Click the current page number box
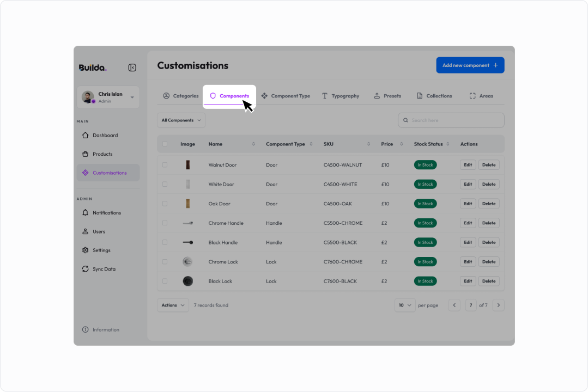 pos(471,305)
